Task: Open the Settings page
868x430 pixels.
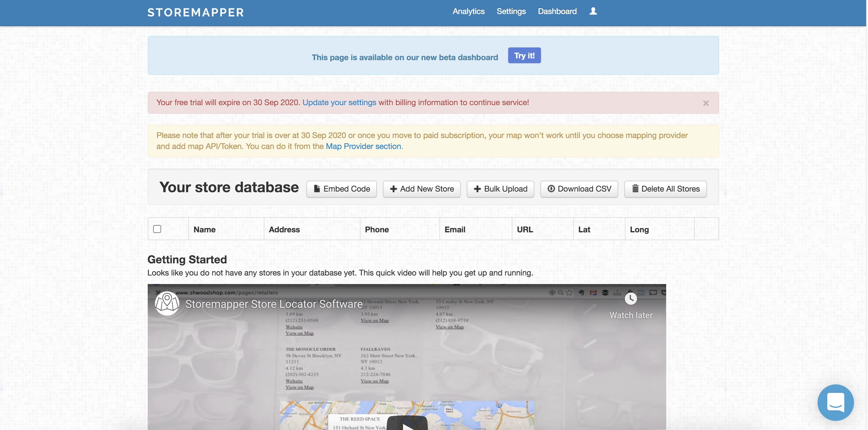Action: pos(511,11)
